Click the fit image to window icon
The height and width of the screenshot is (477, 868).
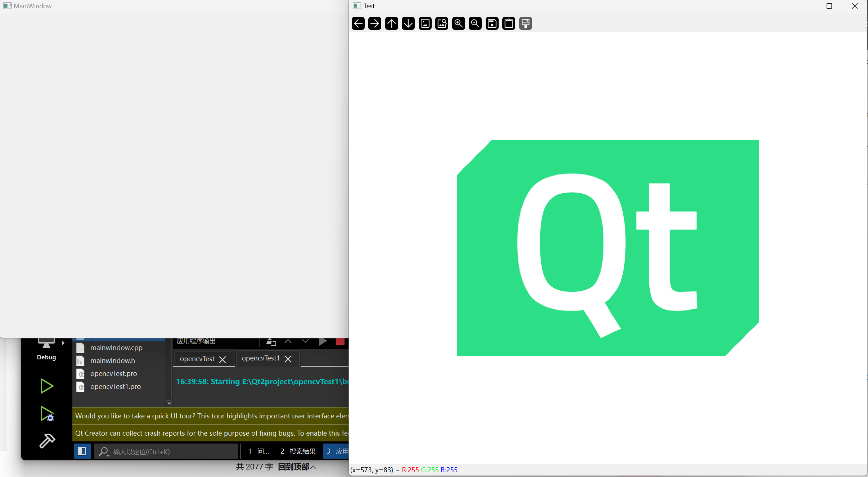(x=442, y=24)
